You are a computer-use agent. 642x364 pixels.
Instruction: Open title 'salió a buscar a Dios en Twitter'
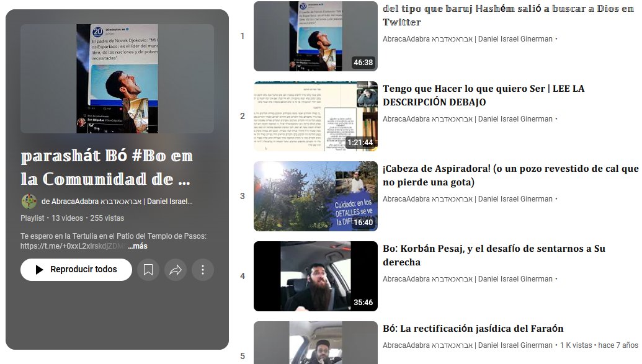click(508, 15)
